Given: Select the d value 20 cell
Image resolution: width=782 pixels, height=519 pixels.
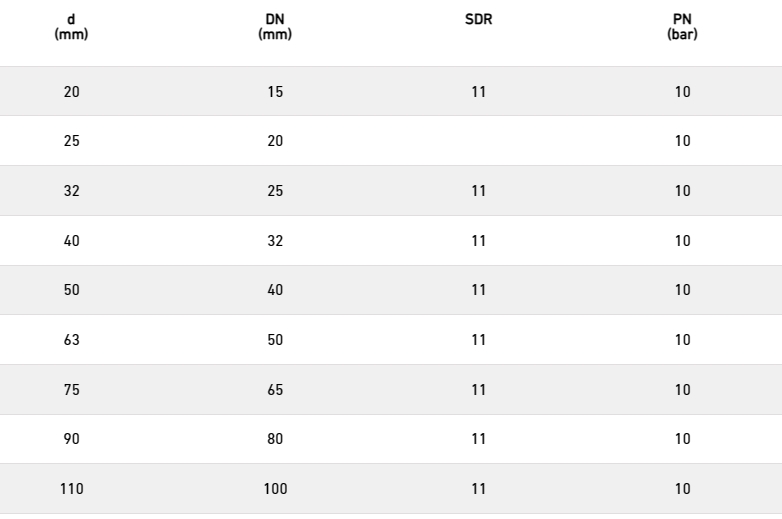Looking at the screenshot, I should pyautogui.click(x=71, y=92).
